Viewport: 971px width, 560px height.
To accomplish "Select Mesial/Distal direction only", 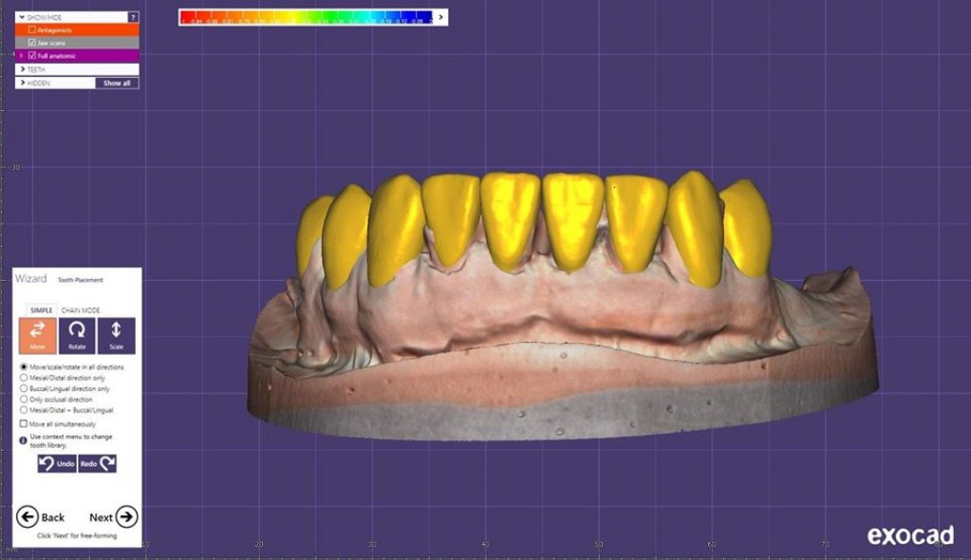I will click(24, 377).
